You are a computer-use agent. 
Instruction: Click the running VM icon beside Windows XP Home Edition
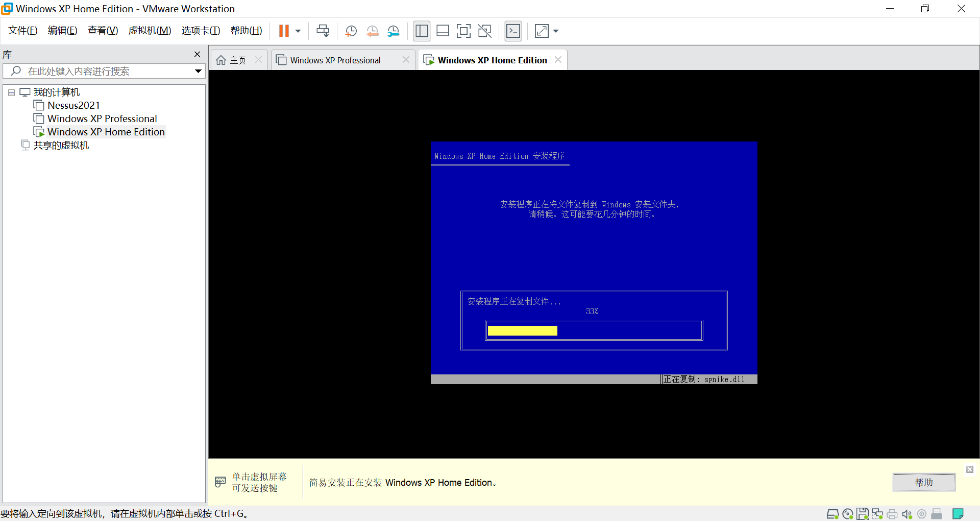point(39,132)
